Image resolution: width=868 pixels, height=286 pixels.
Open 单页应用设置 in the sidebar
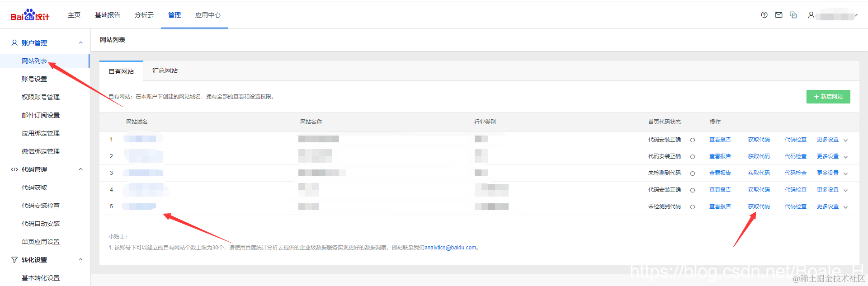(x=41, y=242)
